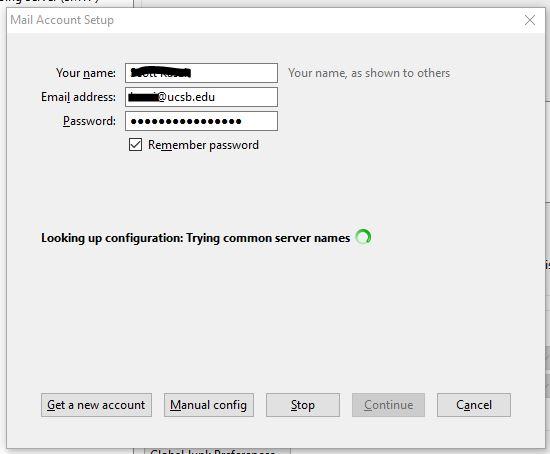Click the Remember password label text
The height and width of the screenshot is (454, 550).
203,145
